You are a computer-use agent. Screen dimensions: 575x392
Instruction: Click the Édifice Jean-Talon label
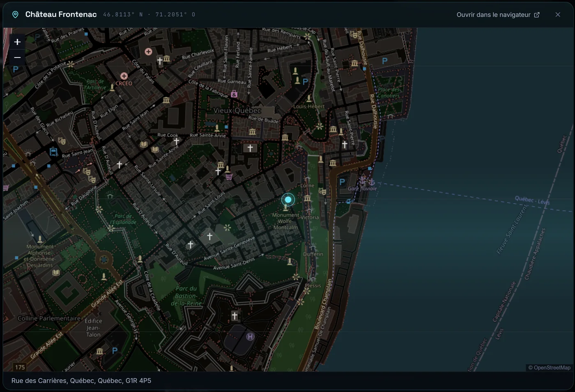(93, 328)
